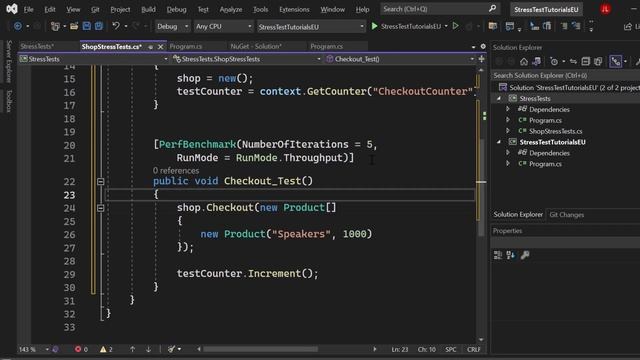The height and width of the screenshot is (360, 640).
Task: Open the Server Explorer side tab
Action: pos(9,61)
